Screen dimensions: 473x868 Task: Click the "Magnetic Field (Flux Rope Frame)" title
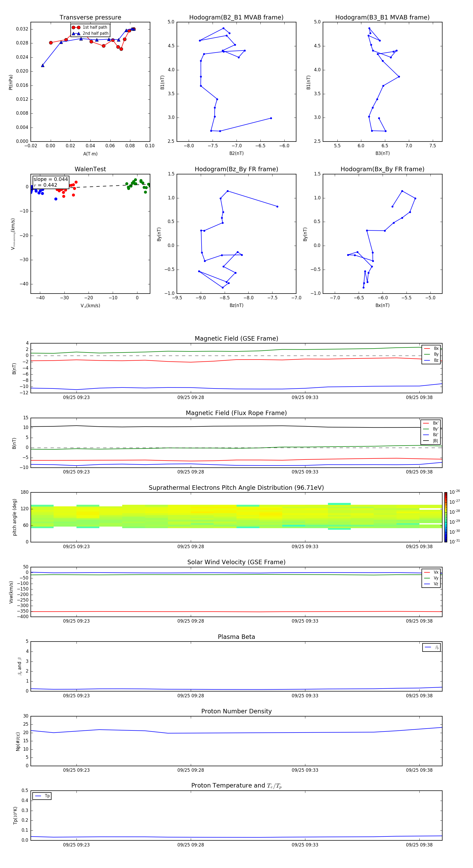tap(236, 413)
